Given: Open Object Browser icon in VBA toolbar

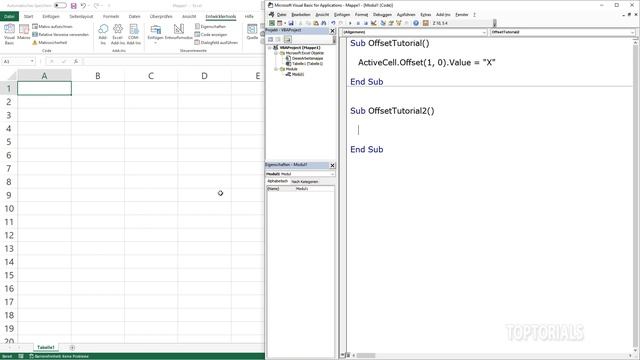Looking at the screenshot, I should click(x=399, y=23).
